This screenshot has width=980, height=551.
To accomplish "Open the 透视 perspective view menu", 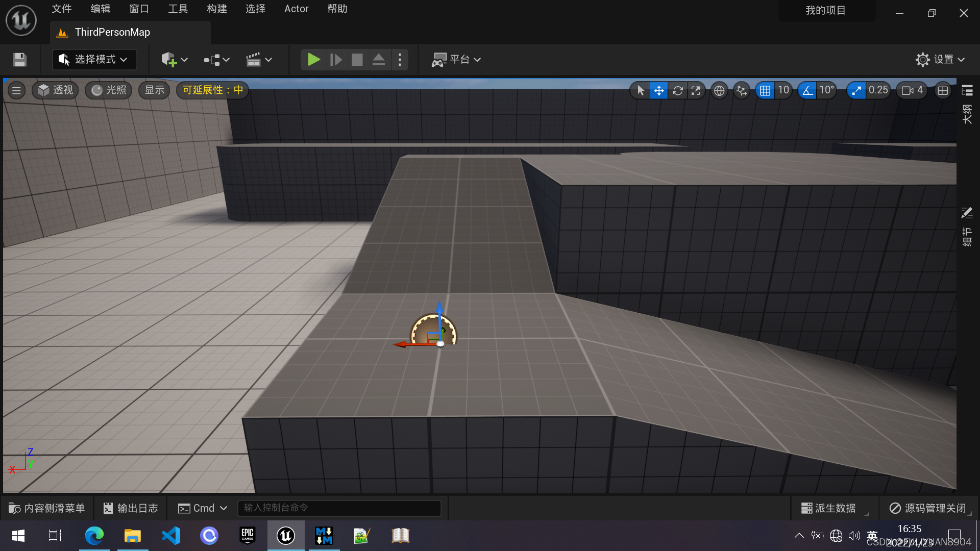I will [55, 90].
